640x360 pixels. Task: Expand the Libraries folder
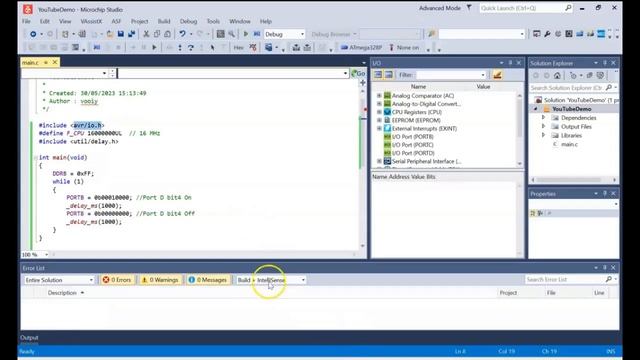click(x=543, y=135)
